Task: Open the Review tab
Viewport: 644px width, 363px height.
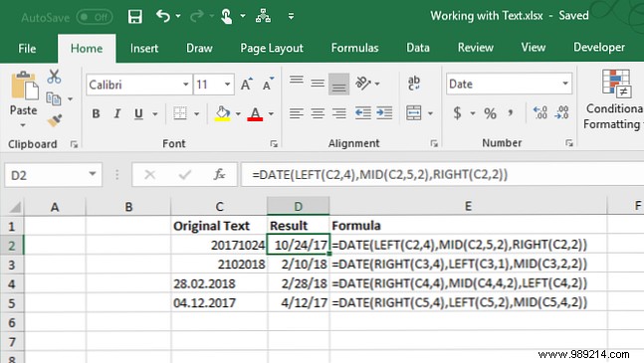Action: pyautogui.click(x=476, y=48)
